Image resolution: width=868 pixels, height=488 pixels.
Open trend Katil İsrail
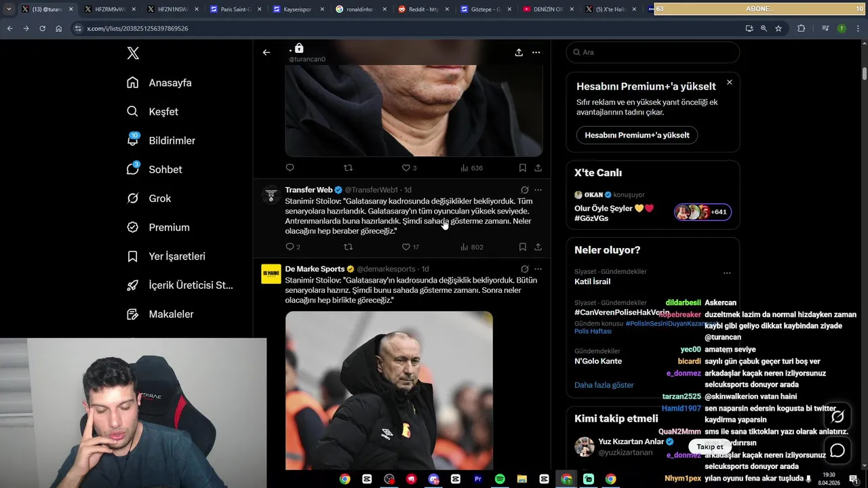593,281
